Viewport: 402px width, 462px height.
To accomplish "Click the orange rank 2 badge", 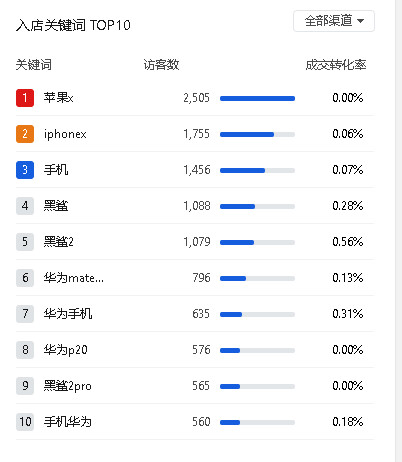I will pos(25,134).
